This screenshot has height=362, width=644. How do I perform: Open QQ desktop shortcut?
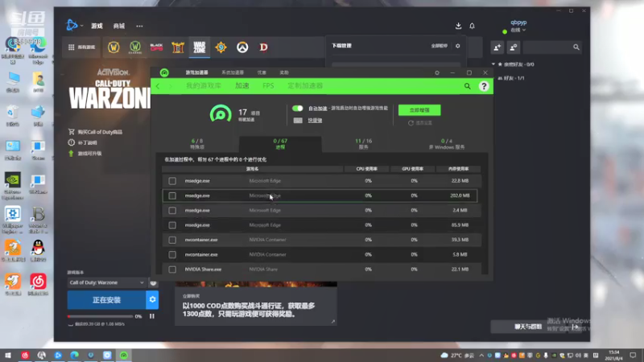tap(38, 250)
